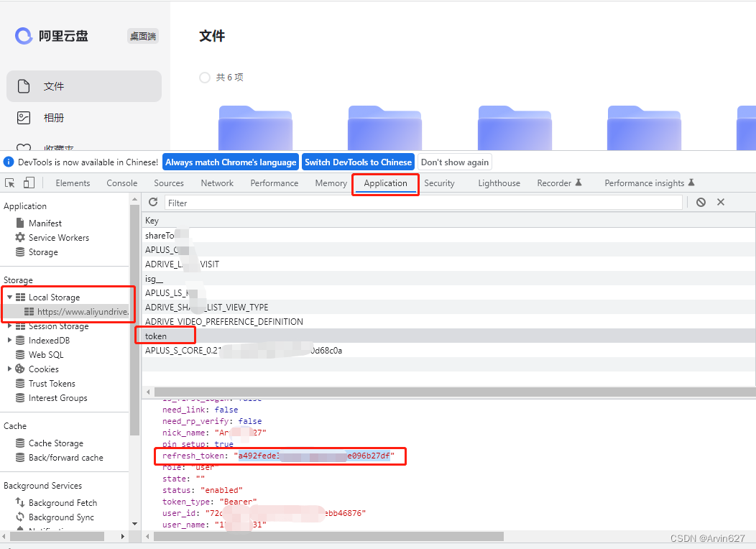Image resolution: width=756 pixels, height=549 pixels.
Task: Click the delete selected X icon
Action: point(721,202)
